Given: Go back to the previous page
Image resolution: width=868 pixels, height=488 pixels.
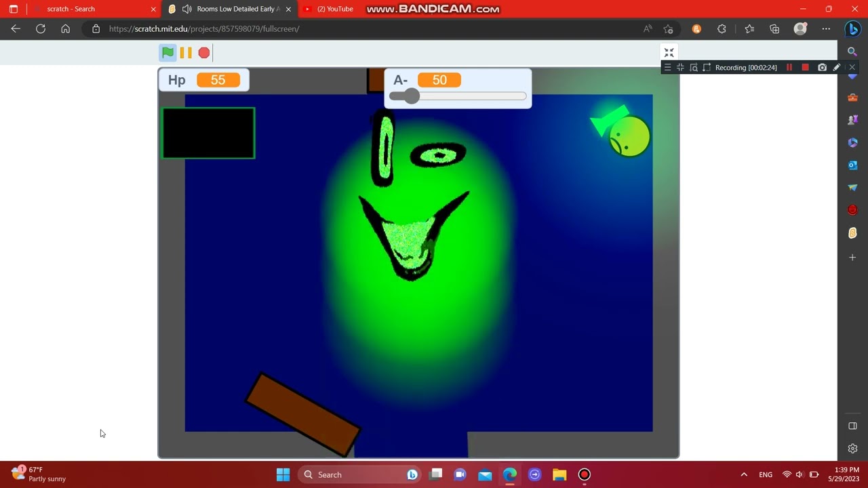Looking at the screenshot, I should 16,28.
